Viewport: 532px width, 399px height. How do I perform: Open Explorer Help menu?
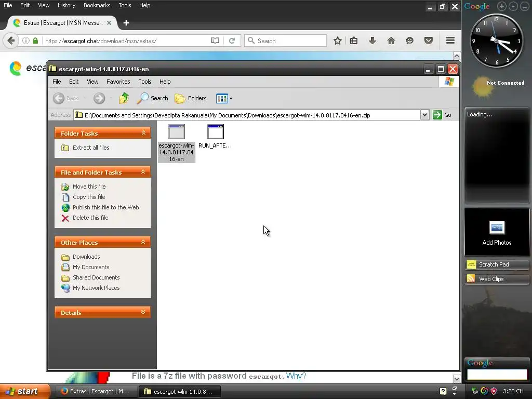pyautogui.click(x=165, y=82)
